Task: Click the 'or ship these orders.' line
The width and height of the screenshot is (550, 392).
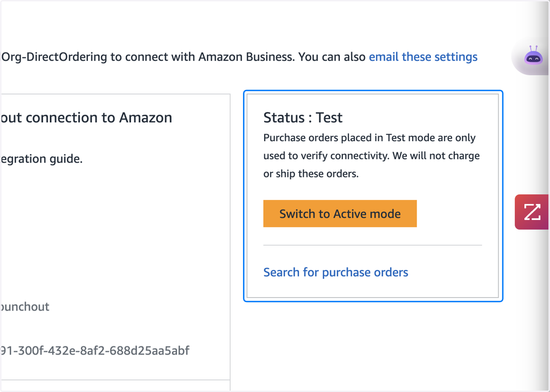Action: coord(311,174)
